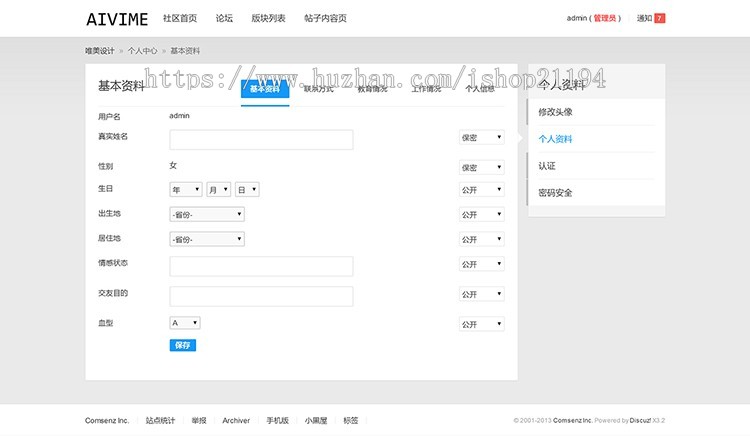The image size is (750, 436).
Task: Go to 论坛 in the top navigation
Action: pos(224,18)
